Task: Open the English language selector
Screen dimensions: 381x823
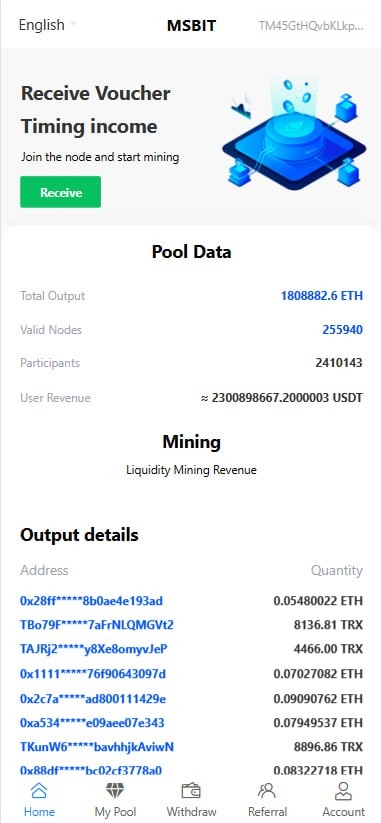Action: click(47, 25)
